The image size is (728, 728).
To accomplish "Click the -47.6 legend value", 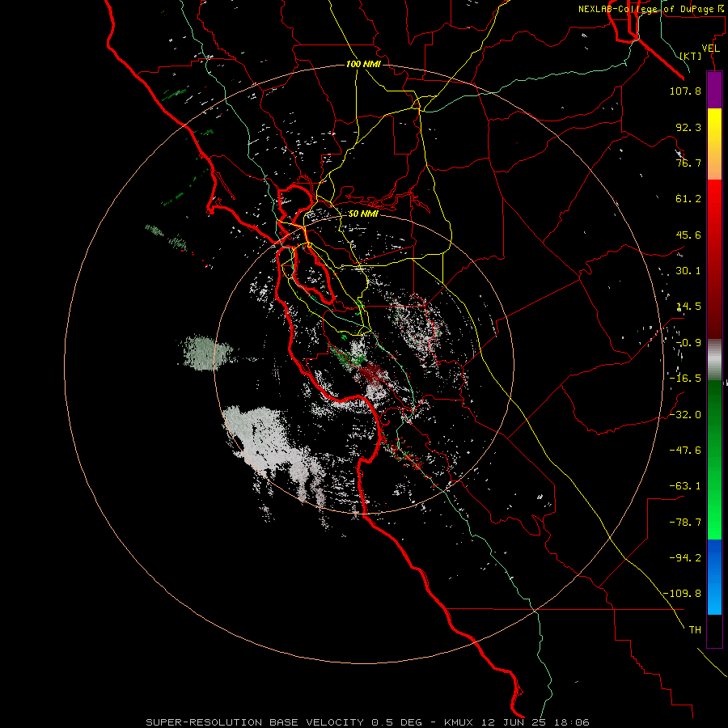I will [x=685, y=451].
